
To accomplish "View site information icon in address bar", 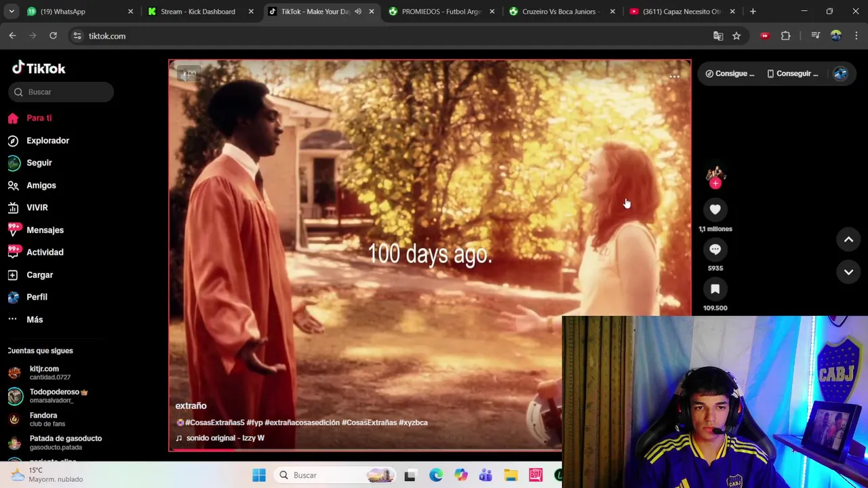I will 77,36.
